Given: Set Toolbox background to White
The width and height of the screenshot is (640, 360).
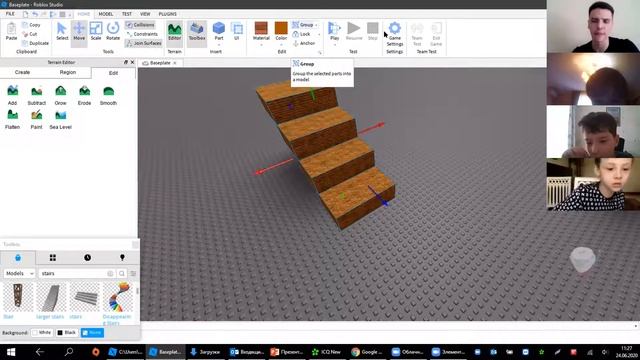Looking at the screenshot, I should tap(42, 333).
